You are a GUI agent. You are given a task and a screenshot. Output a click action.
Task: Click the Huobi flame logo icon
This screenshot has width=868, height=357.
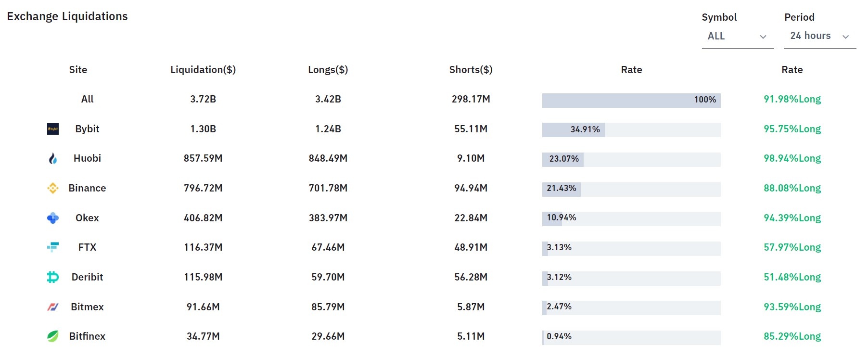pos(53,158)
